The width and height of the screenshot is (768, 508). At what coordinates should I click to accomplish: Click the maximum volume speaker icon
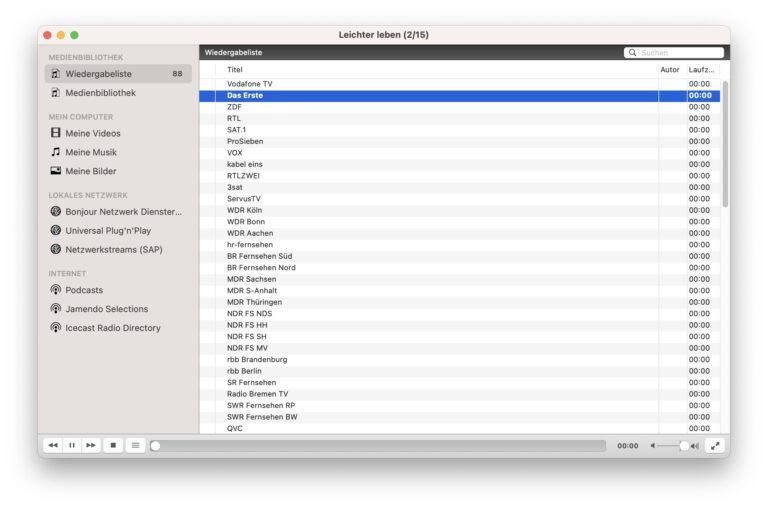pyautogui.click(x=695, y=446)
